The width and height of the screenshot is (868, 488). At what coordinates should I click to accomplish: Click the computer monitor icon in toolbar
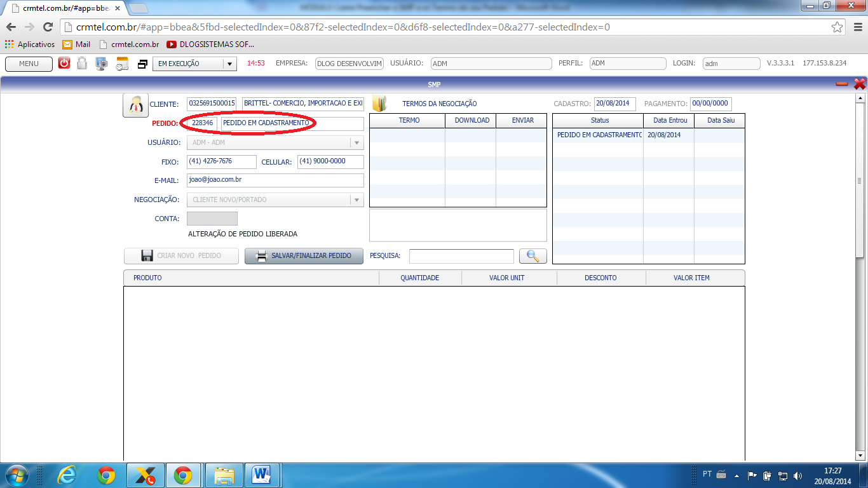[x=101, y=63]
